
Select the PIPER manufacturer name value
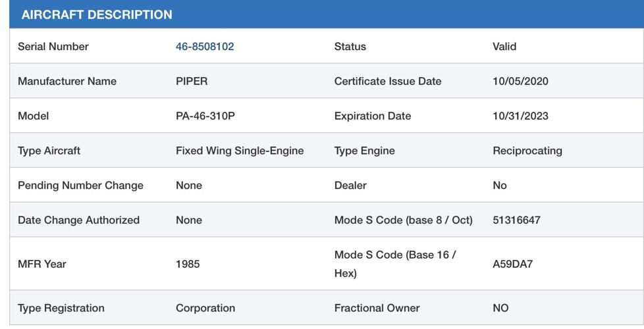(192, 82)
